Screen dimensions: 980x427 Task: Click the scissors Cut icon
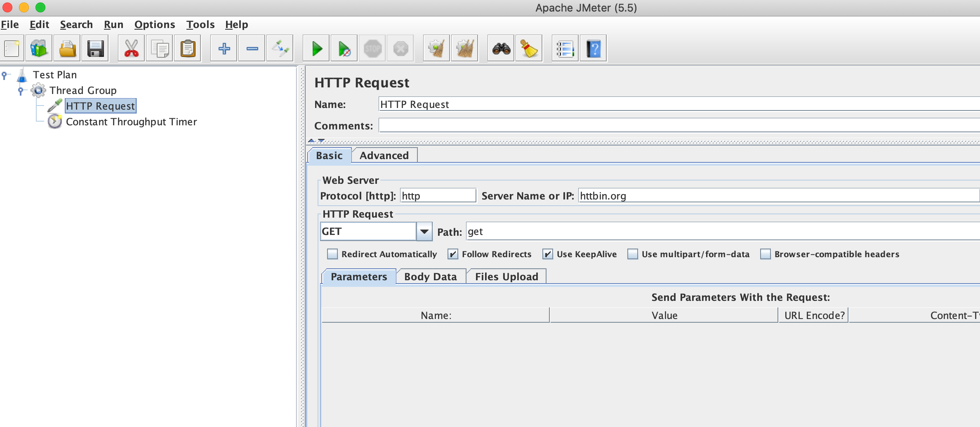pyautogui.click(x=131, y=49)
